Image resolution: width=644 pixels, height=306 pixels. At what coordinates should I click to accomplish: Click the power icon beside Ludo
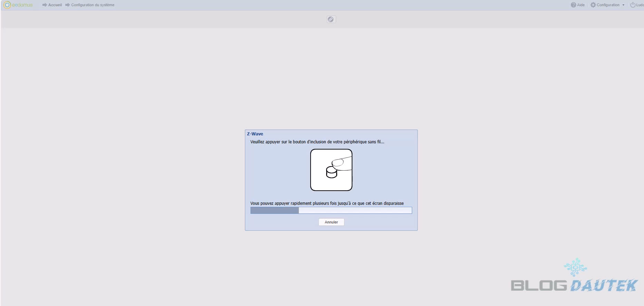pos(633,5)
